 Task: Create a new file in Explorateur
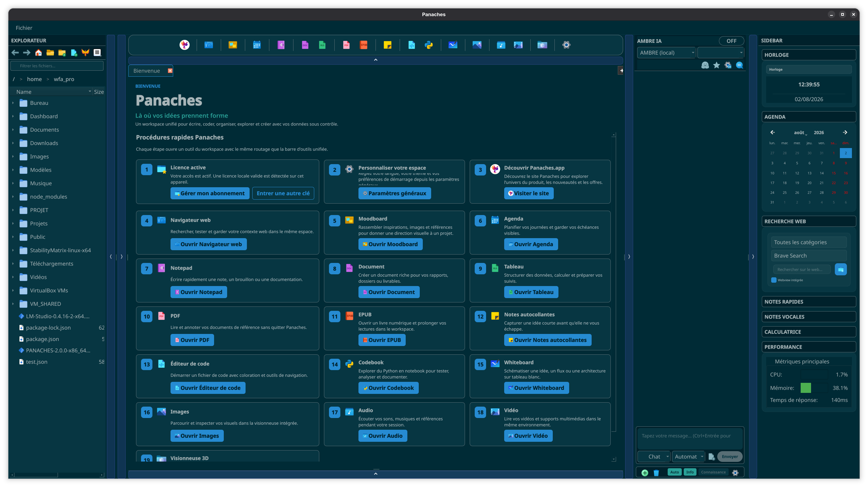click(74, 53)
